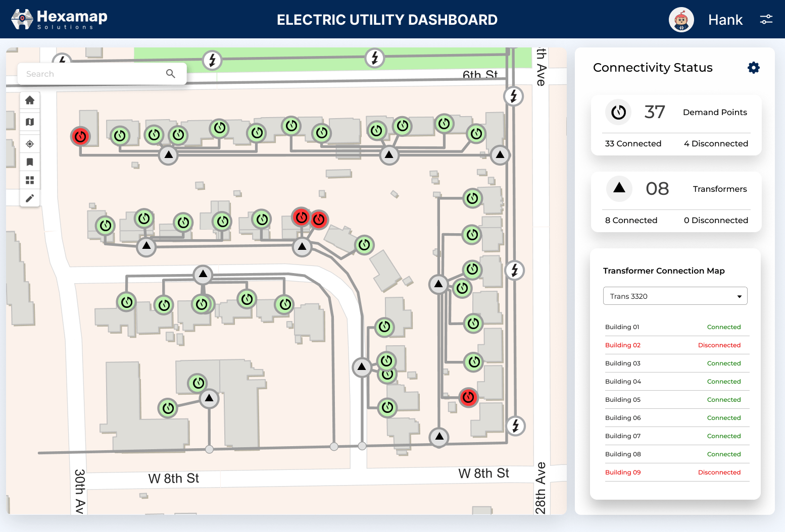Select the grid view tool

point(30,180)
